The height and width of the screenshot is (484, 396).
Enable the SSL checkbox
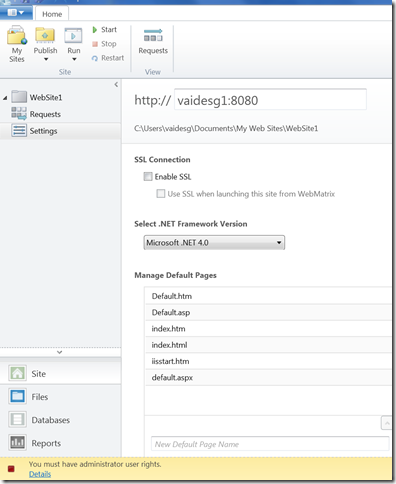point(148,176)
